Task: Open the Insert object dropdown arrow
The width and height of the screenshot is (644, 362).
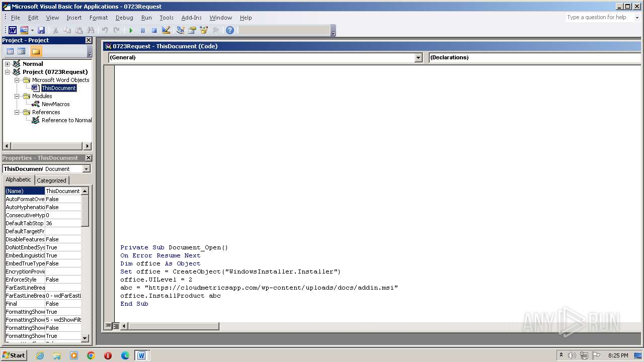Action: [x=32, y=30]
